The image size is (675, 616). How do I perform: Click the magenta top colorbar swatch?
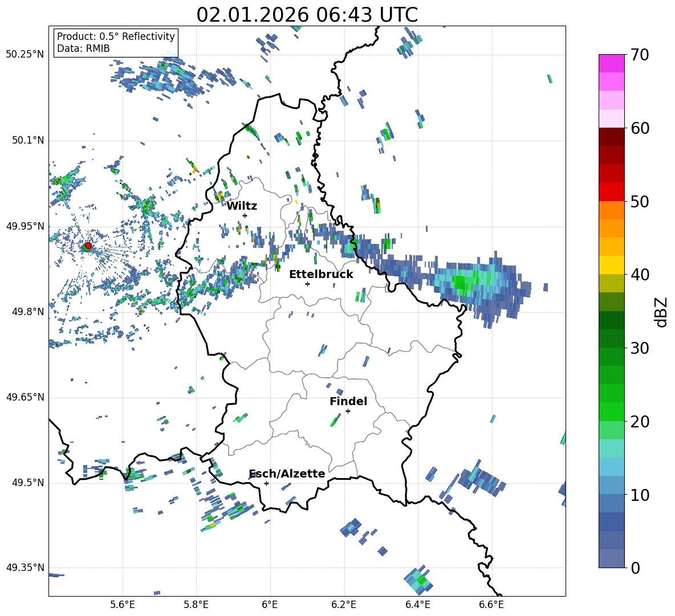tap(611, 63)
